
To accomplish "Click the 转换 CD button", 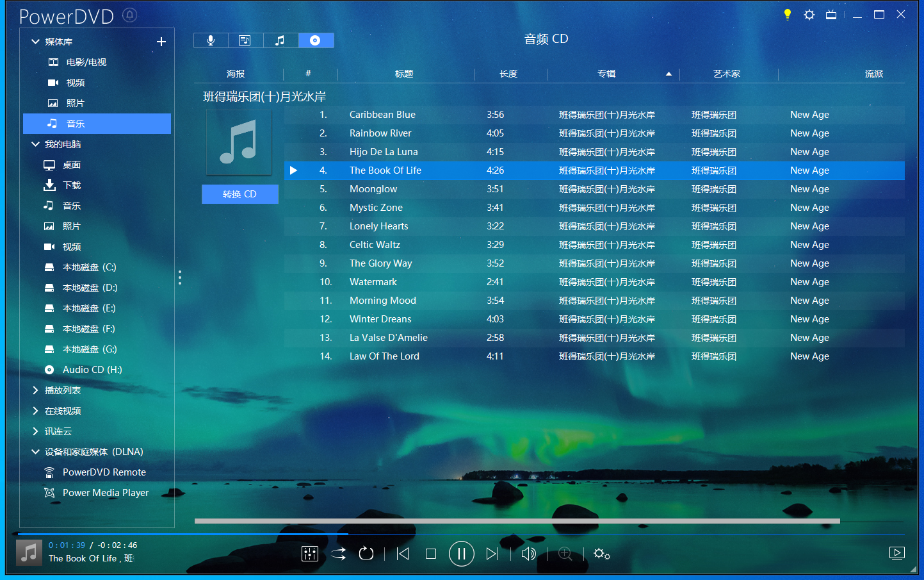I will pos(240,194).
